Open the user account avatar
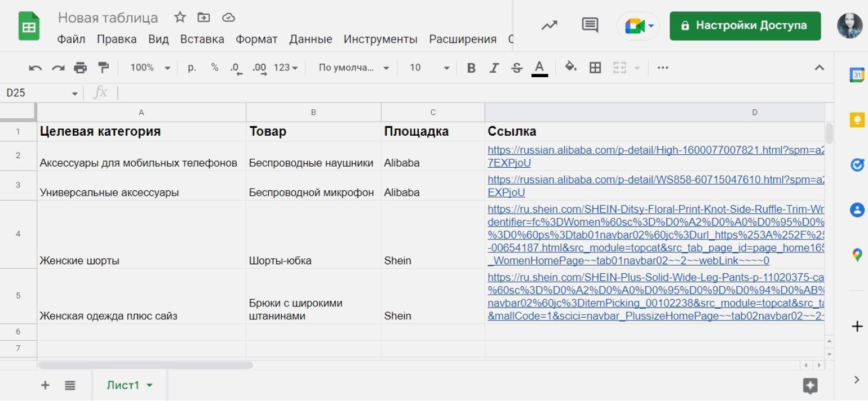This screenshot has width=868, height=401. (849, 26)
